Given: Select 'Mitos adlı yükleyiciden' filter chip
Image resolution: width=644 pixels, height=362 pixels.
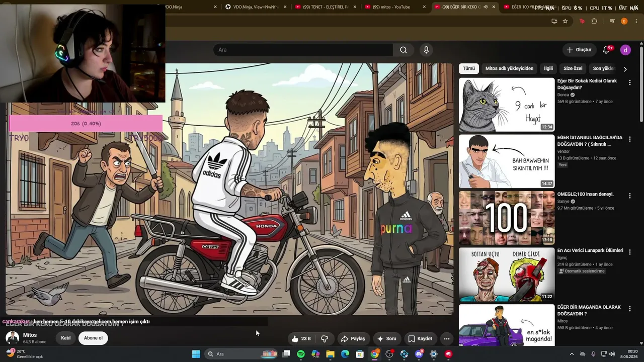Looking at the screenshot, I should 509,68.
